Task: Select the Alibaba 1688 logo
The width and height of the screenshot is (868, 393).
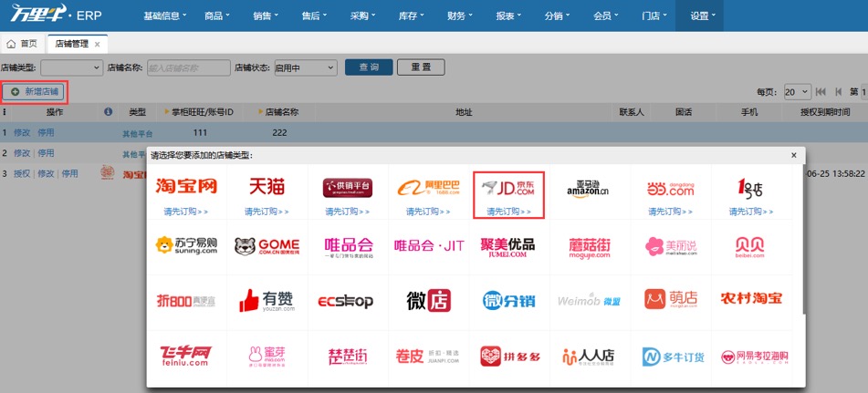Action: click(428, 188)
